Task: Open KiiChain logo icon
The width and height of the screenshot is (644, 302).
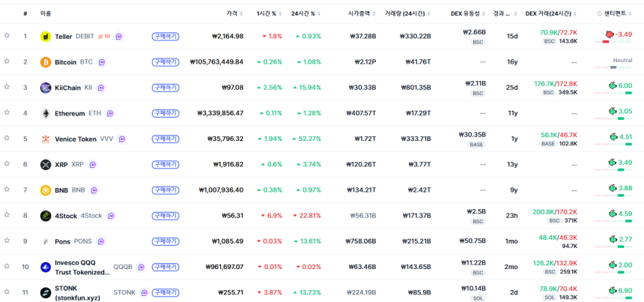Action: (x=46, y=88)
